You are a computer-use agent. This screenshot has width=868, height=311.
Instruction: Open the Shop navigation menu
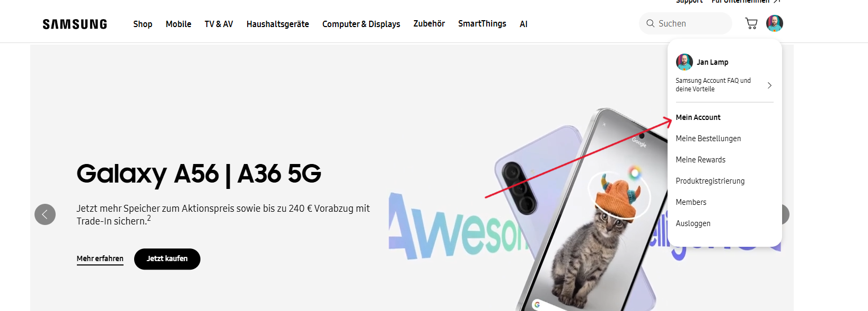point(143,24)
